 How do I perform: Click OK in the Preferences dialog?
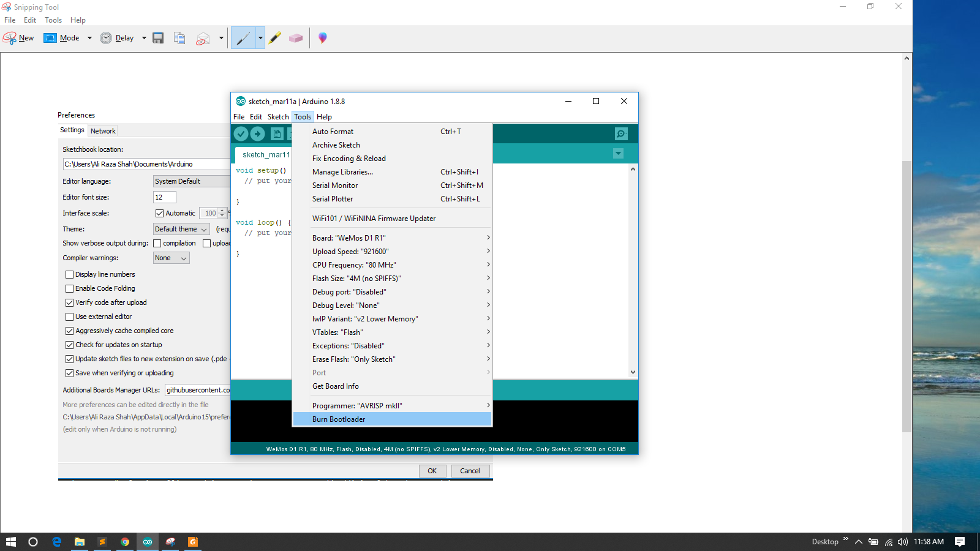coord(432,471)
